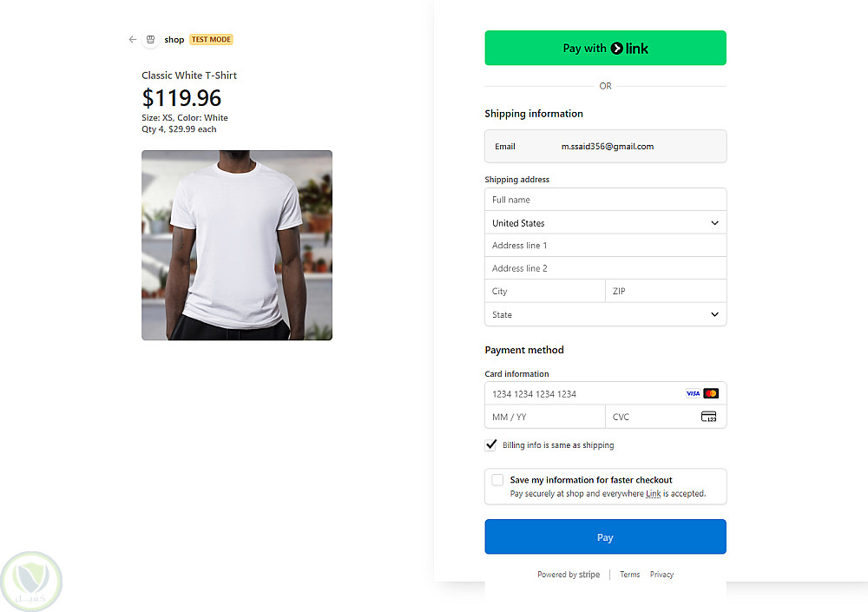868x612 pixels.
Task: Click the ZIP code field
Action: pos(665,292)
